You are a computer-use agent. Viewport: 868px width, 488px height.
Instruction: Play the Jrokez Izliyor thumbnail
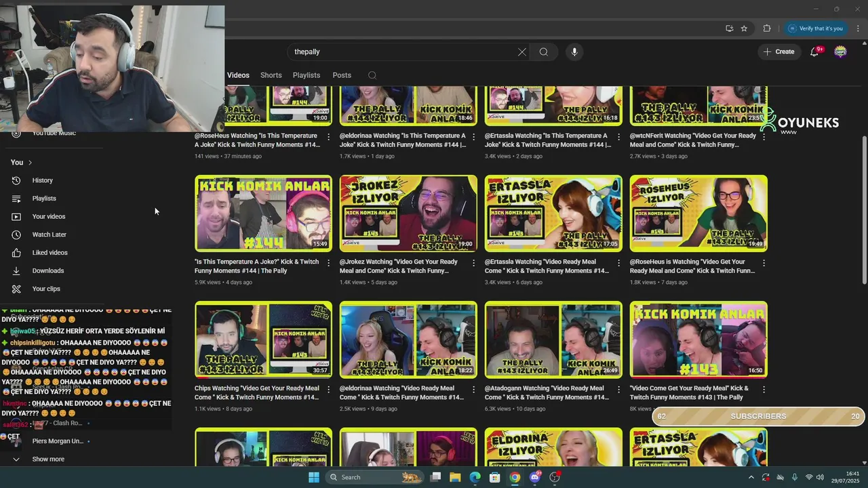(408, 213)
